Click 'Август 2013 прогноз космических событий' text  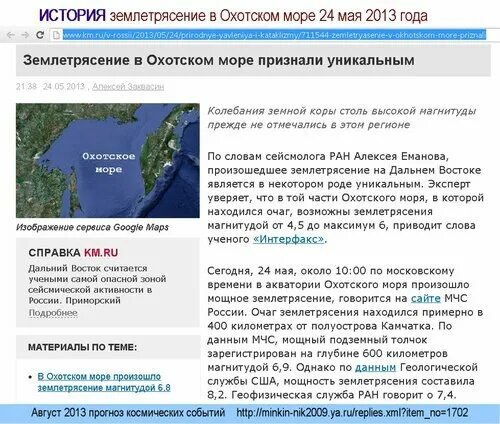pos(128,413)
